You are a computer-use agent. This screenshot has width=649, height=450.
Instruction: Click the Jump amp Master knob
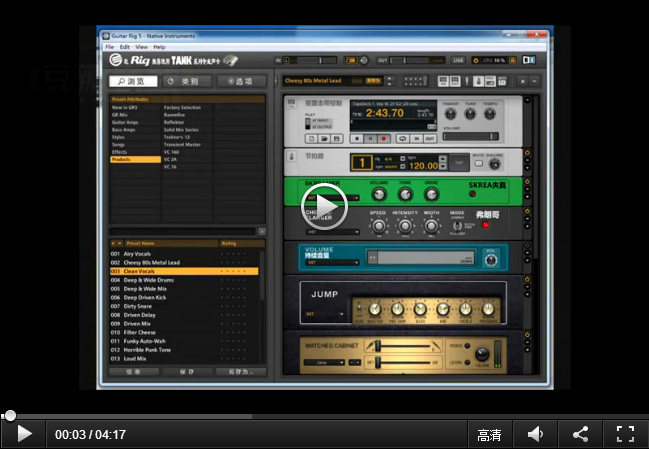point(375,309)
